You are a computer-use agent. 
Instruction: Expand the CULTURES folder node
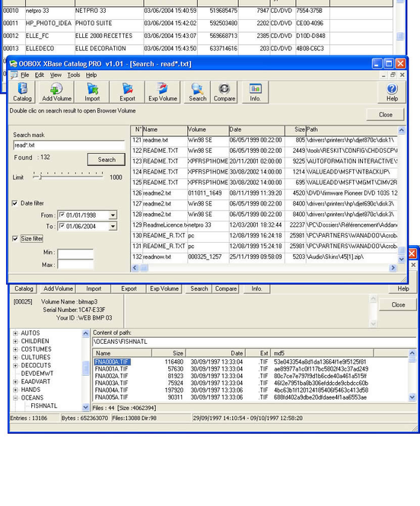click(x=15, y=357)
